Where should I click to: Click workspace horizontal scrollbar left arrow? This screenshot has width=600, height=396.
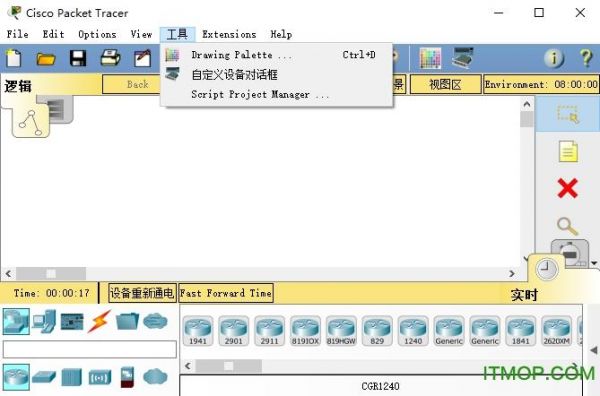pyautogui.click(x=8, y=274)
